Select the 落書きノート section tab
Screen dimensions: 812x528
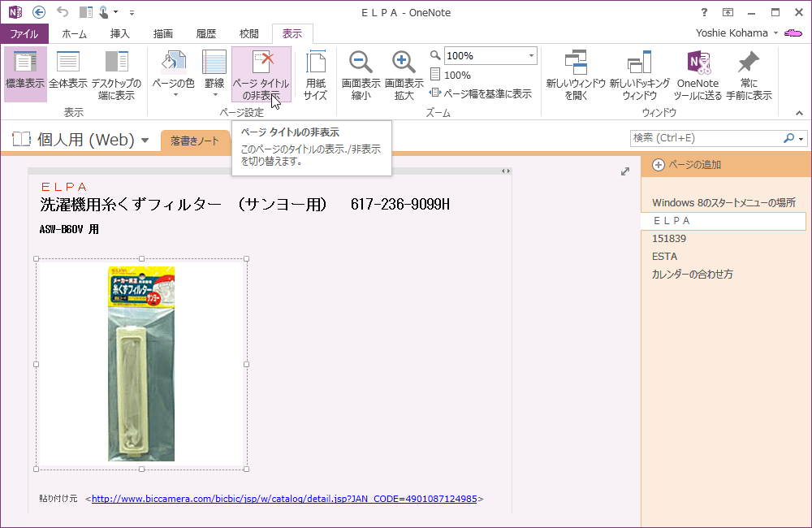tap(195, 141)
